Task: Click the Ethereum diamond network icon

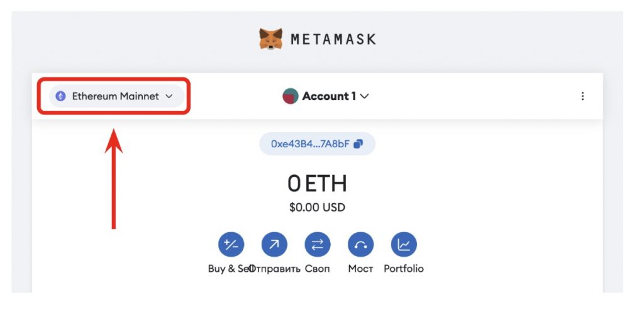Action: pyautogui.click(x=61, y=96)
